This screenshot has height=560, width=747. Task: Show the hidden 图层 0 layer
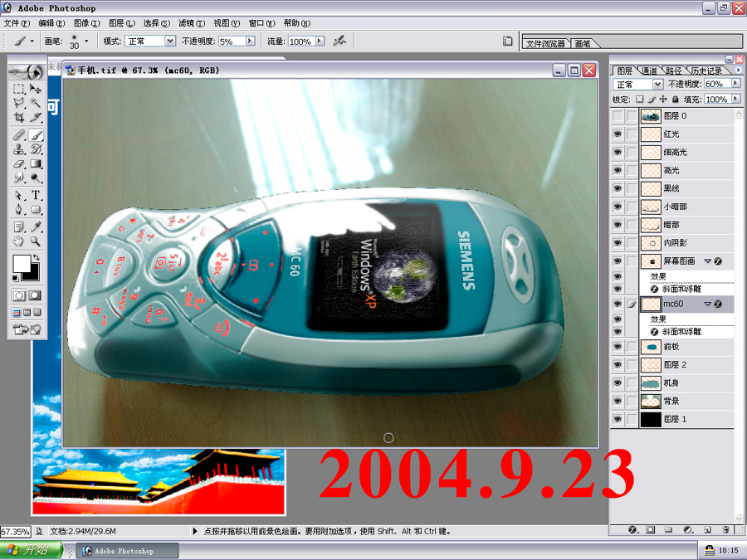(x=618, y=115)
